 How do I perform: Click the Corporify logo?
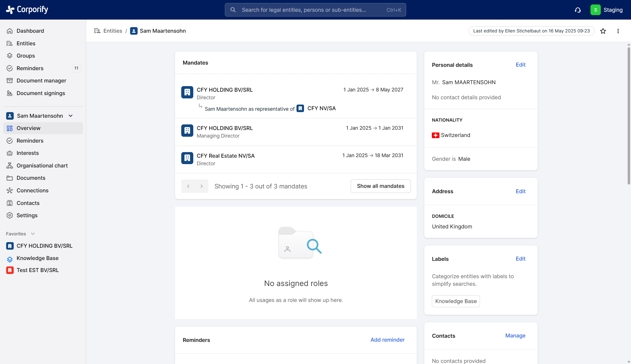click(27, 10)
